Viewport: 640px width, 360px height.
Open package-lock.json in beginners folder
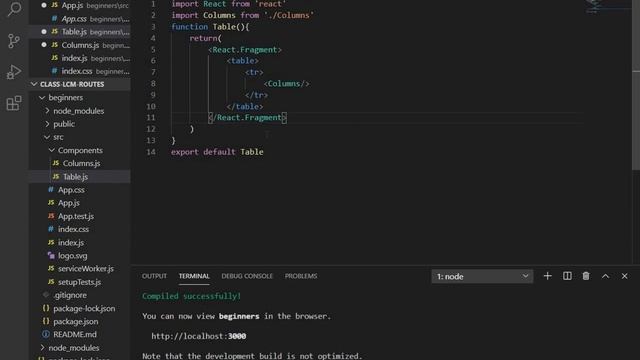pyautogui.click(x=80, y=308)
